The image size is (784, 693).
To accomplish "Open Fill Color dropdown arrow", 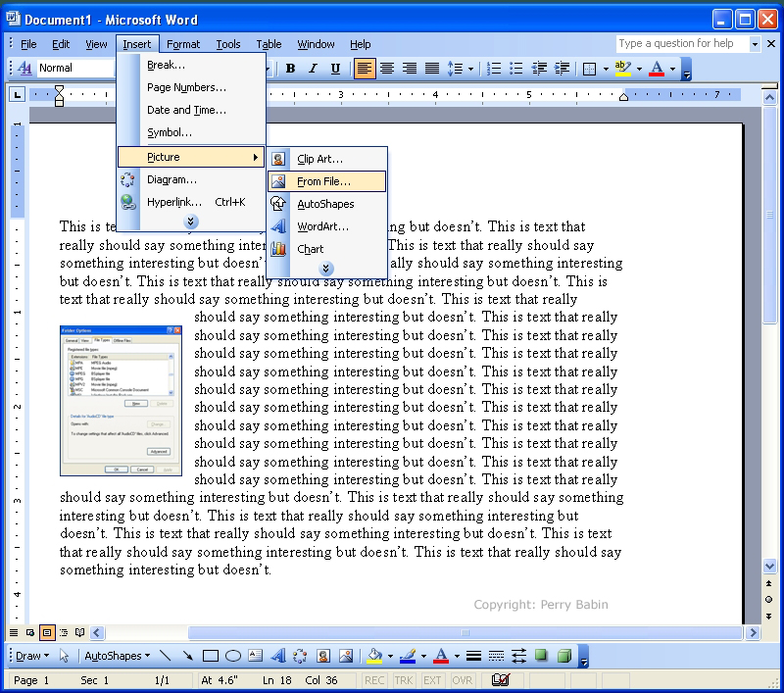I will pyautogui.click(x=390, y=656).
